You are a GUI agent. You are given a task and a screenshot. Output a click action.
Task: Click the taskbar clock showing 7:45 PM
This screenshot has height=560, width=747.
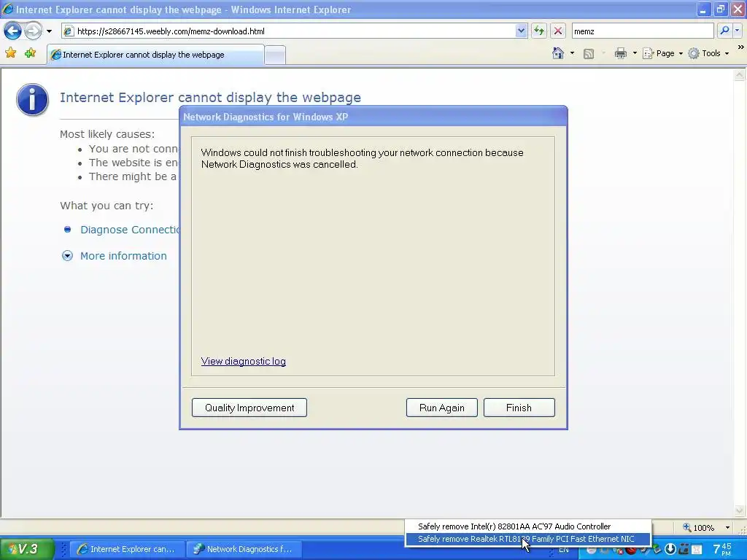point(723,549)
